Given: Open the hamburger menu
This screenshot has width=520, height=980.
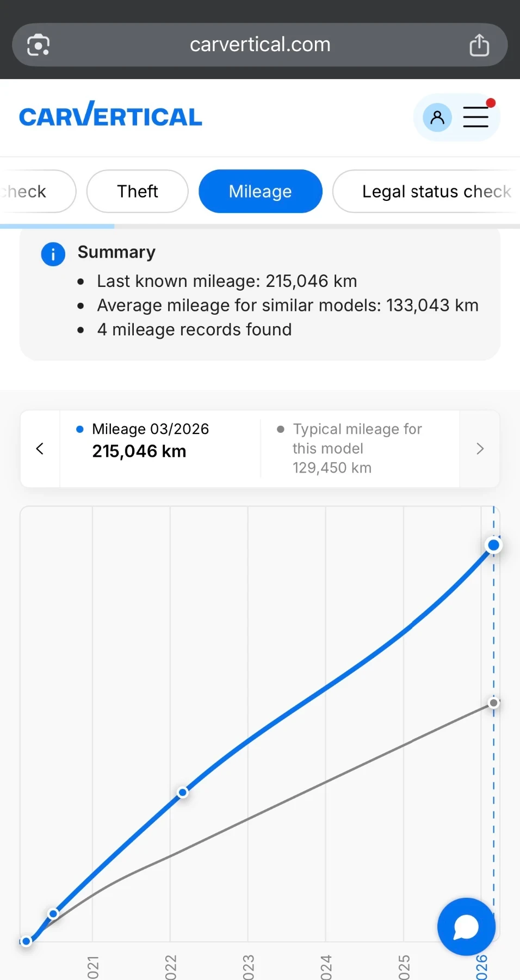Looking at the screenshot, I should click(476, 117).
